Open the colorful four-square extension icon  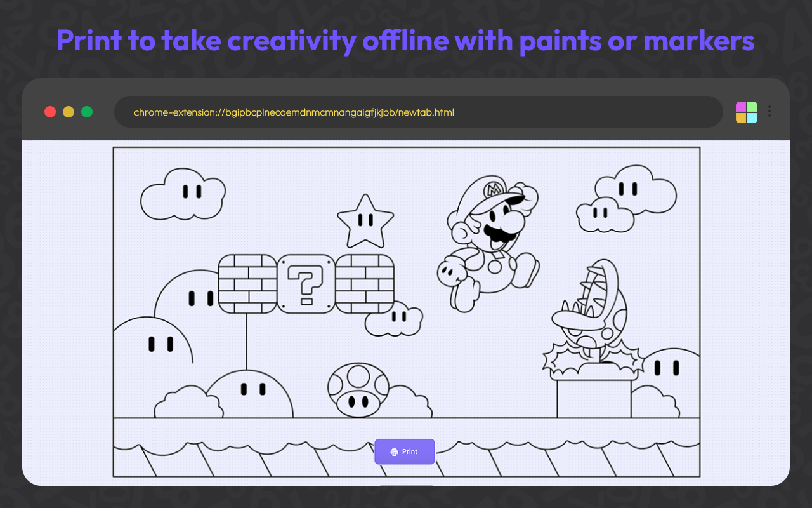click(x=747, y=112)
